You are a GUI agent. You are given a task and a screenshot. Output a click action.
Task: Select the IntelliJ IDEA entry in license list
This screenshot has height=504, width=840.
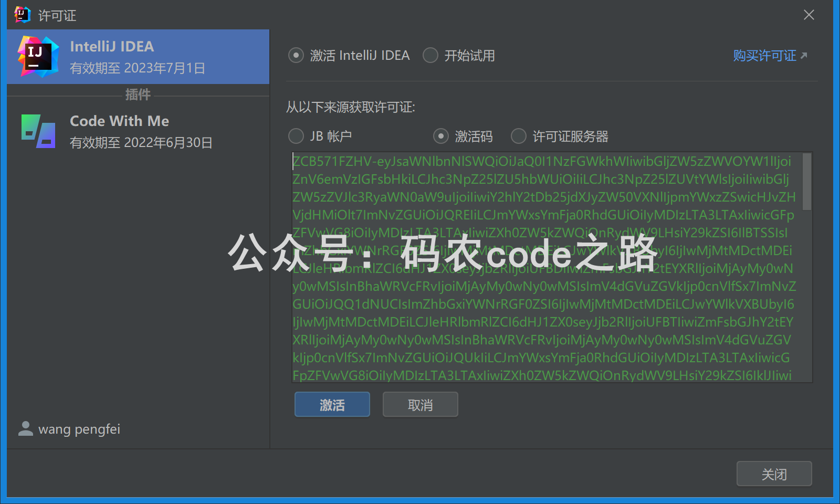(139, 57)
